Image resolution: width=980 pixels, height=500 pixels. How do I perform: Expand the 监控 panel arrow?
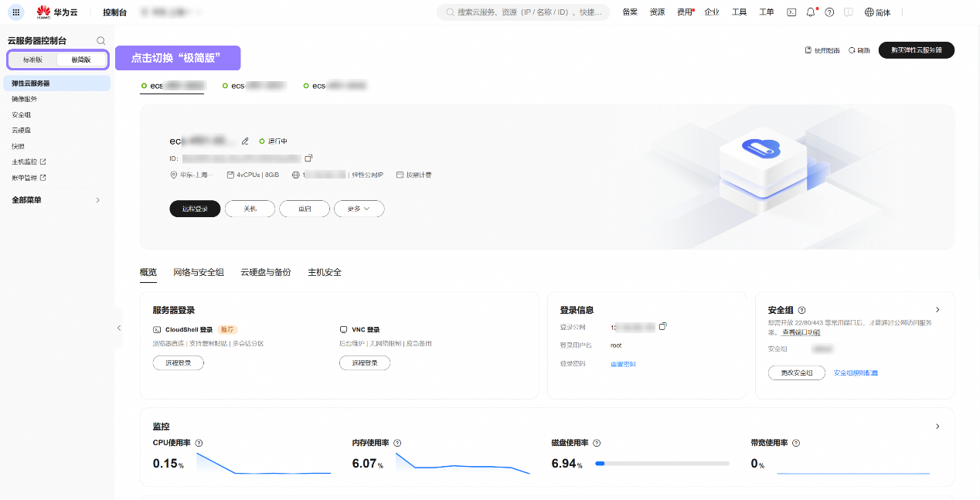(937, 427)
